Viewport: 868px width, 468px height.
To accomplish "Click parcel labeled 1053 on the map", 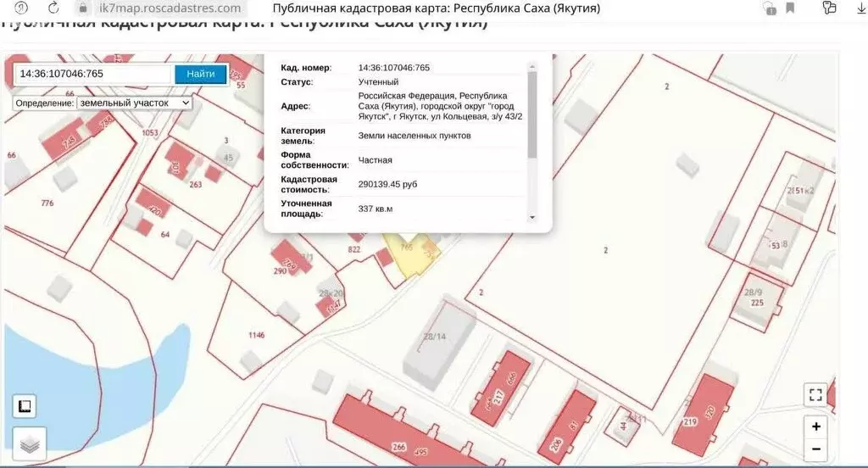I will [x=149, y=133].
